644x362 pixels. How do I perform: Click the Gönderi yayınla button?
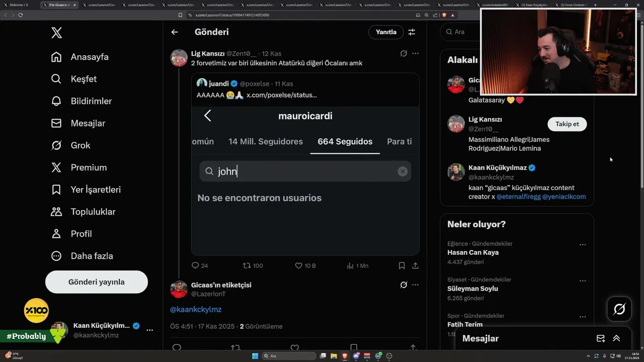97,282
